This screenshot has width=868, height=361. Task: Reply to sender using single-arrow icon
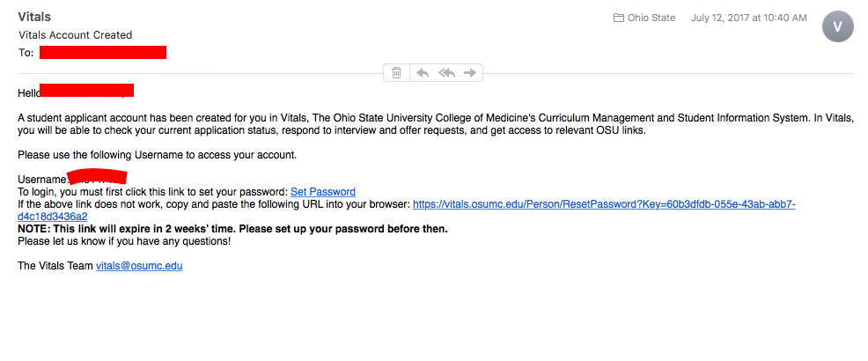pos(423,72)
